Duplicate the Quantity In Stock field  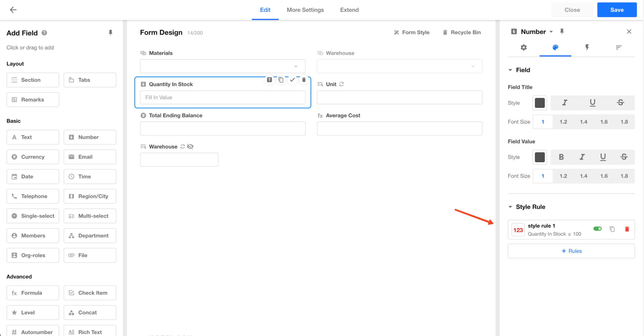pyautogui.click(x=281, y=80)
